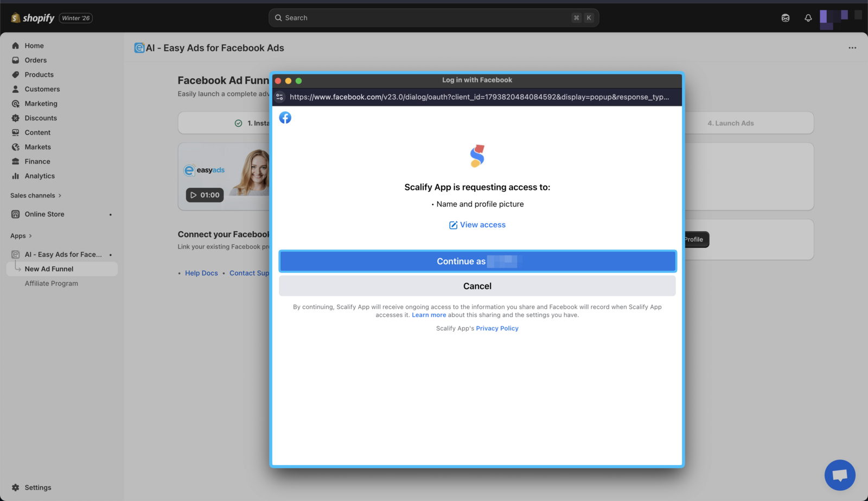
Task: Click the Shopify logo in top bar
Action: (x=33, y=18)
